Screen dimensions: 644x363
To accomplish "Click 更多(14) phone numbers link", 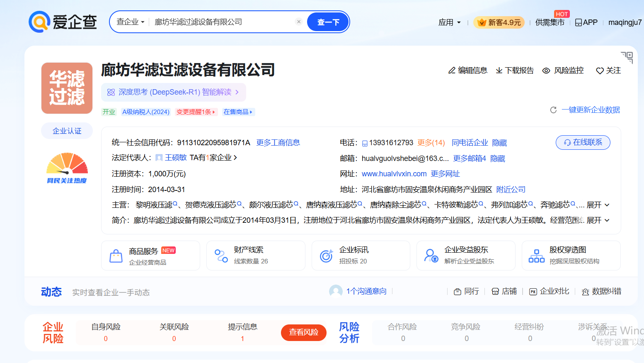I will coord(431,143).
